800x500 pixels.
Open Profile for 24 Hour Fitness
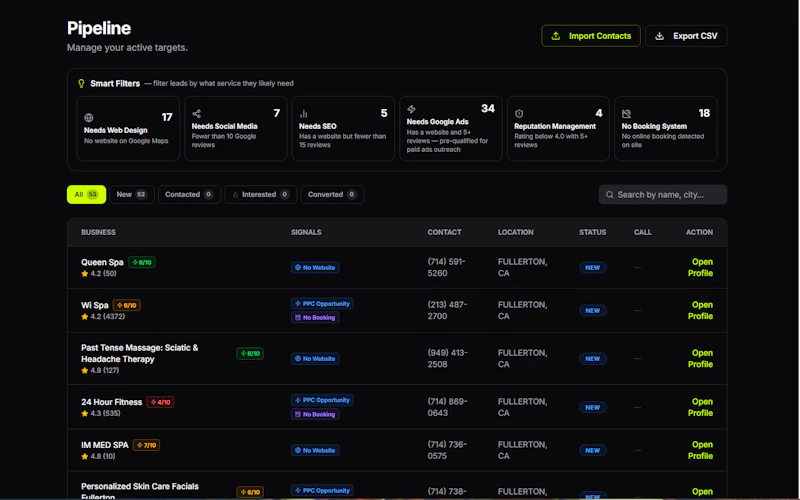tap(701, 407)
